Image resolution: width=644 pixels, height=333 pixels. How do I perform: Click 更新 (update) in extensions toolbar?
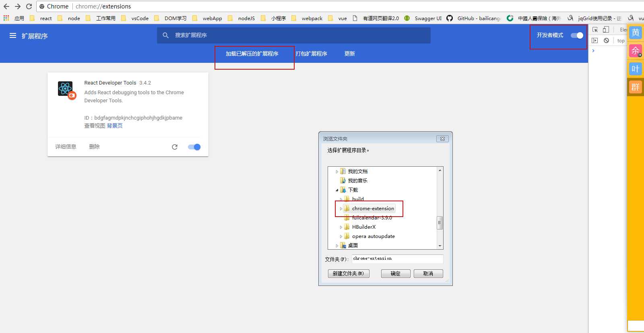349,54
